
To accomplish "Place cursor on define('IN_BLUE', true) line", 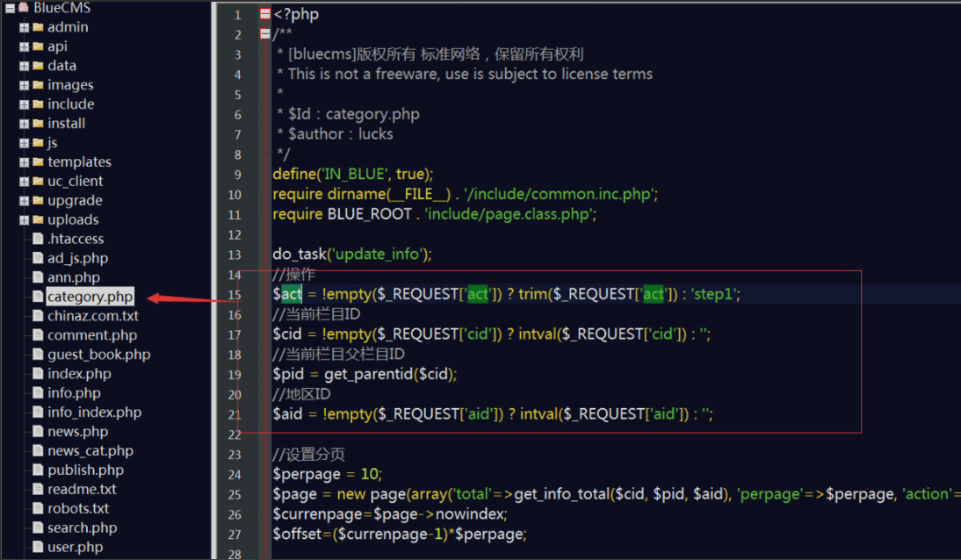I will click(x=353, y=175).
